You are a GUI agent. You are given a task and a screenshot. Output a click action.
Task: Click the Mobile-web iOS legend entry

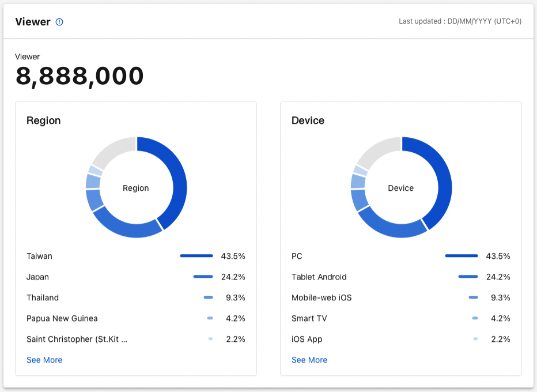click(320, 297)
